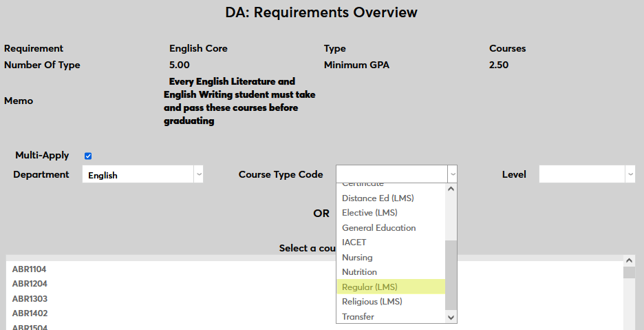Pick Religious (LMS) option

pyautogui.click(x=391, y=302)
